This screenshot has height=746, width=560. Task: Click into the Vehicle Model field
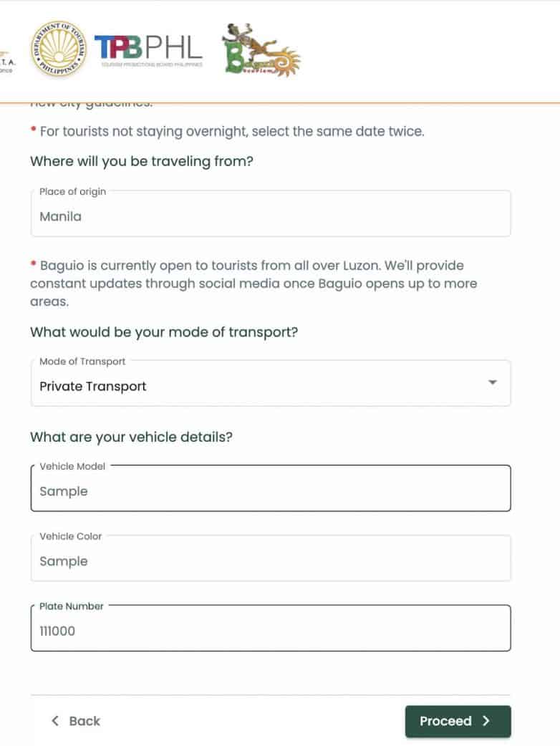pos(270,491)
